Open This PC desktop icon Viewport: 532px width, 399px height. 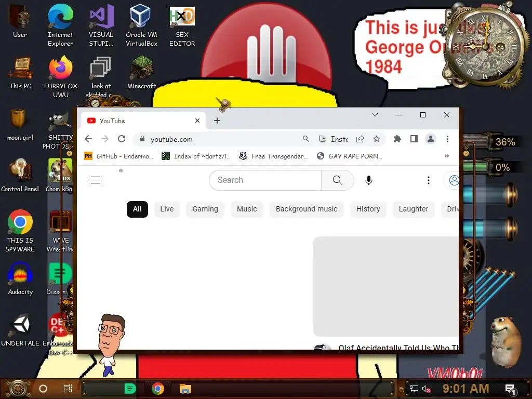tap(20, 73)
